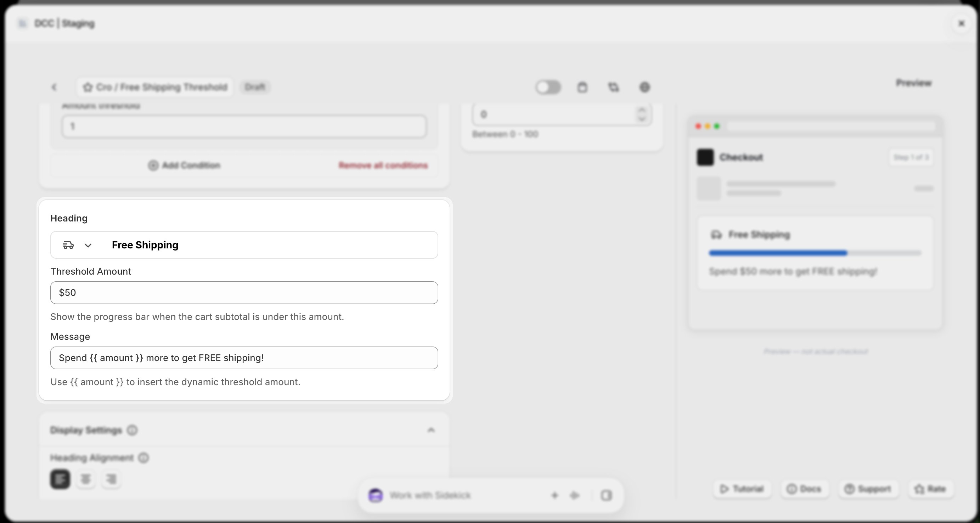The width and height of the screenshot is (980, 523).
Task: Open the heading icon dropdown with truck
Action: (78, 245)
